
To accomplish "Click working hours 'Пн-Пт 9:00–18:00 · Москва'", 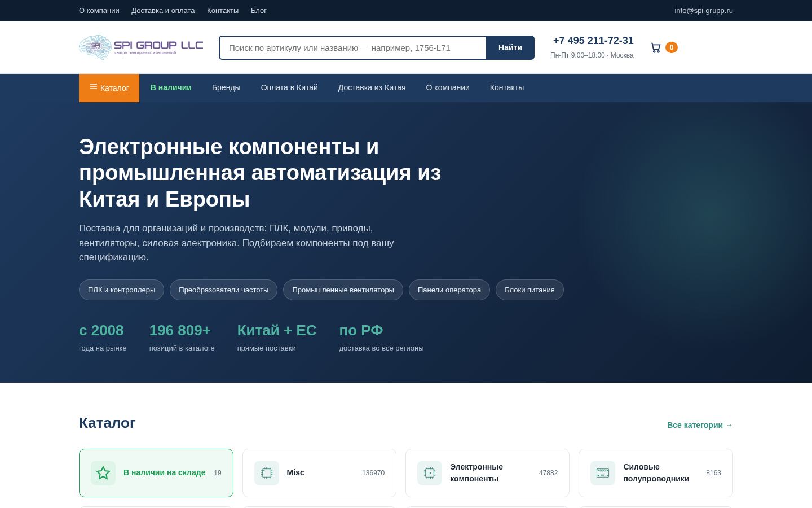I will pos(592,55).
